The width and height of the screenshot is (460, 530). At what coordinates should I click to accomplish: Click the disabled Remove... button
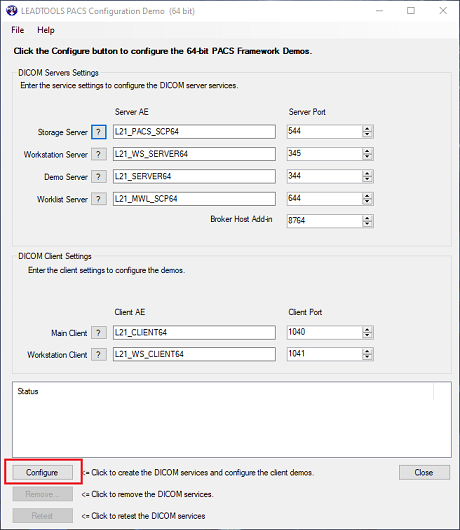tap(43, 494)
